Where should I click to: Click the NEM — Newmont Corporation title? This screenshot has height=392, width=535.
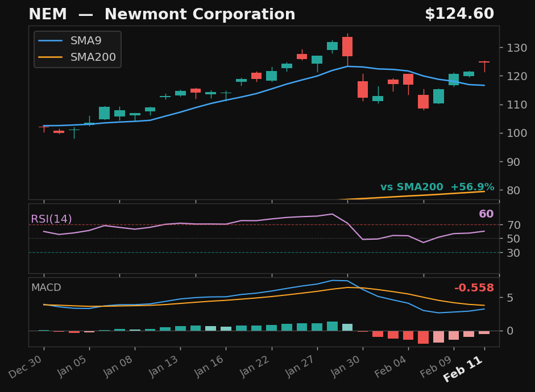pyautogui.click(x=161, y=14)
